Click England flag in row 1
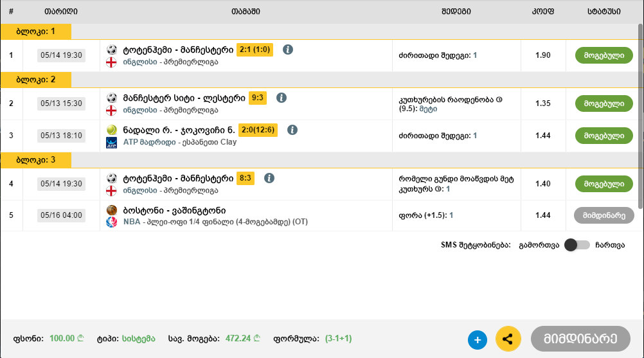This screenshot has height=358, width=644. (111, 62)
